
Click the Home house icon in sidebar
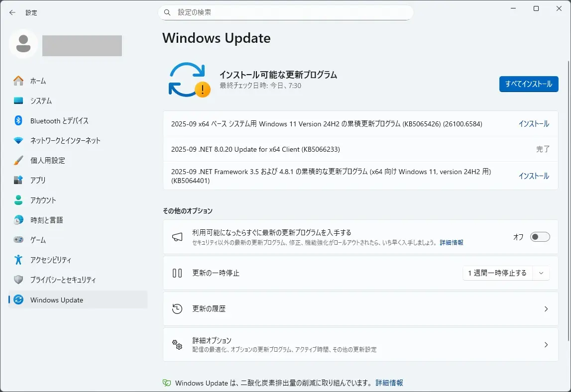(18, 81)
